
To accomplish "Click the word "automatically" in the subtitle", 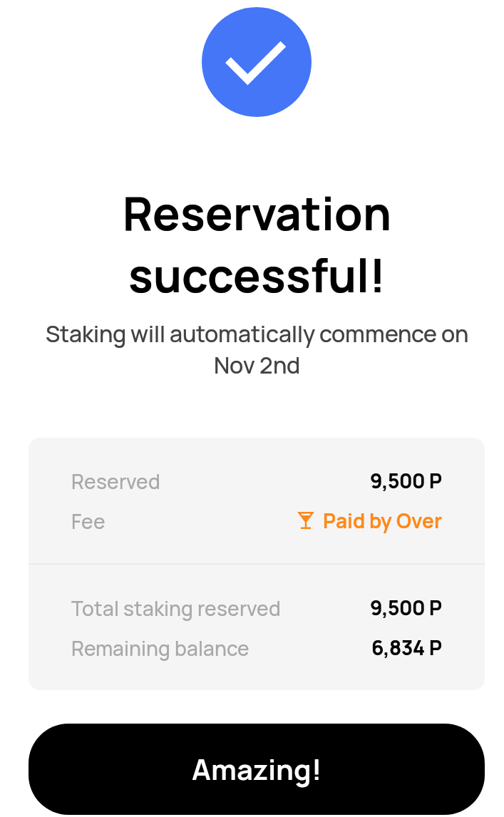I will coord(242,334).
